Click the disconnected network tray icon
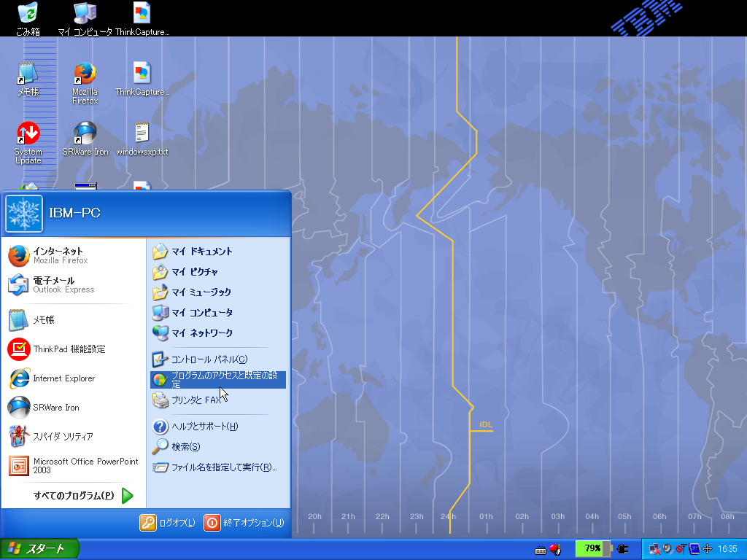This screenshot has width=747, height=560. coord(654,550)
